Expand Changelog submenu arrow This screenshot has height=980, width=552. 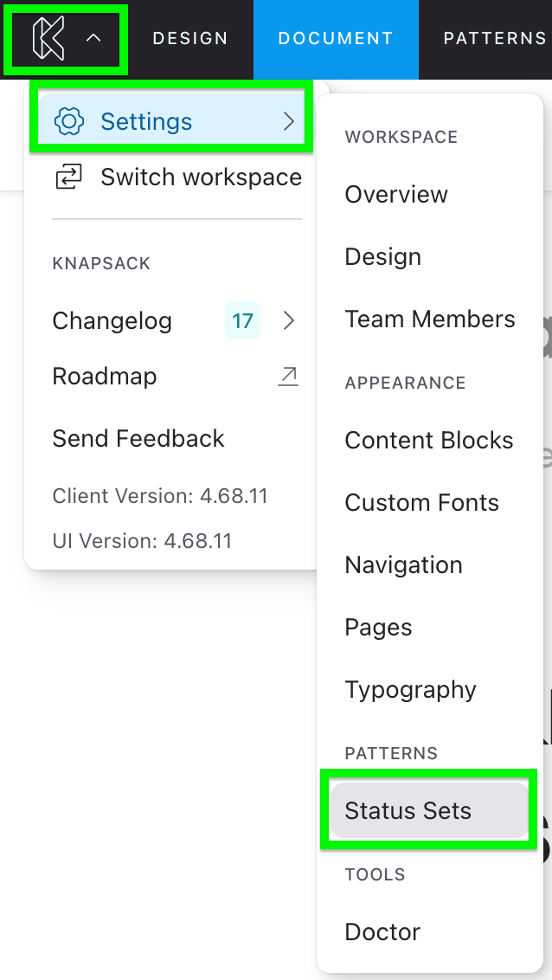(288, 320)
